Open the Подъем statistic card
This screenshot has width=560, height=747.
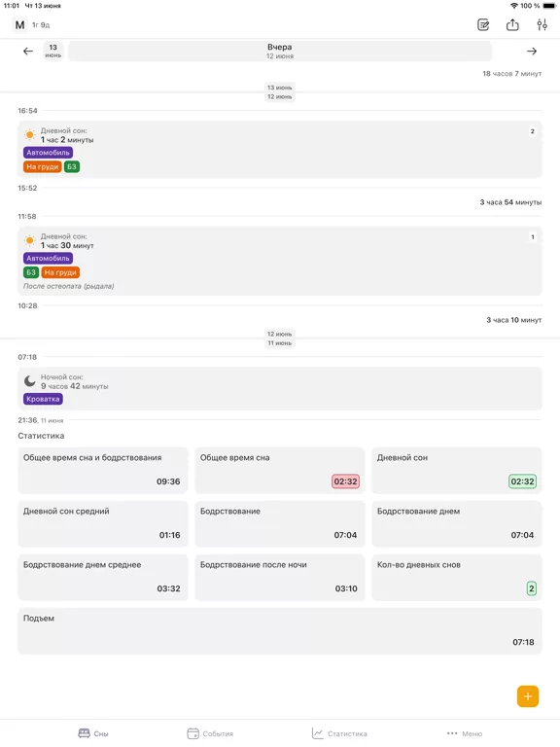(x=280, y=630)
